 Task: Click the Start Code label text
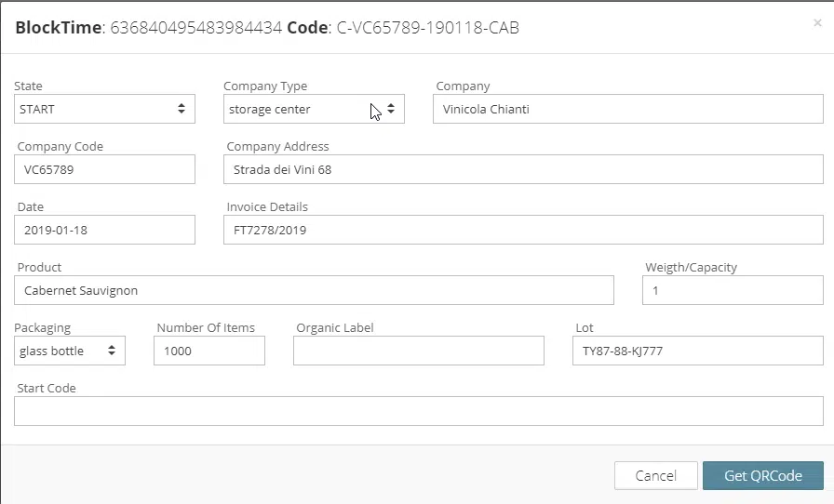tap(47, 388)
